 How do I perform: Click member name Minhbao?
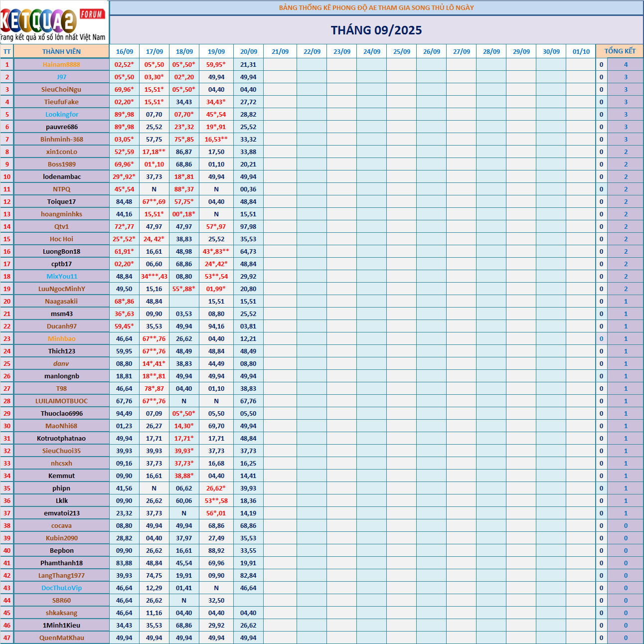click(x=61, y=338)
